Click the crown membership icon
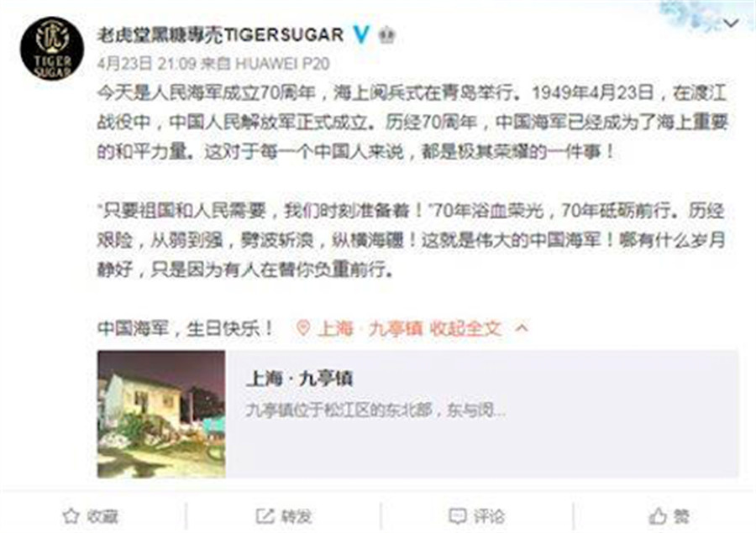This screenshot has width=756, height=533. coord(386,35)
